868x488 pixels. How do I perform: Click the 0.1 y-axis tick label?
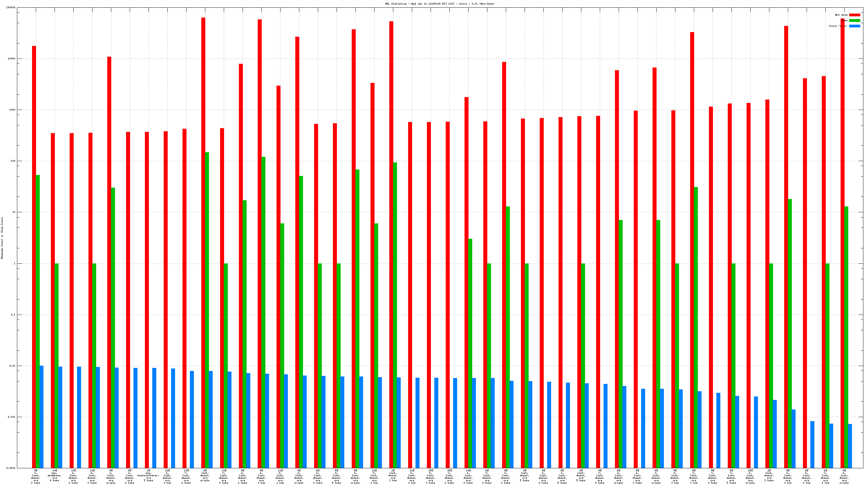click(13, 315)
